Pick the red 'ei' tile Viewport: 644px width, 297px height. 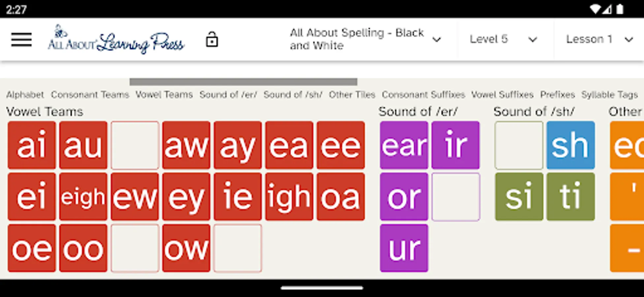(32, 197)
